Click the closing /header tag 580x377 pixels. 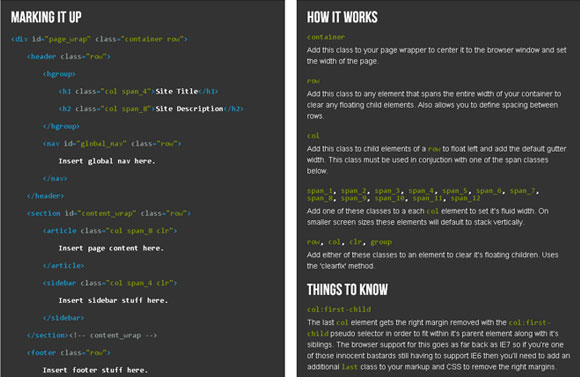tap(45, 196)
